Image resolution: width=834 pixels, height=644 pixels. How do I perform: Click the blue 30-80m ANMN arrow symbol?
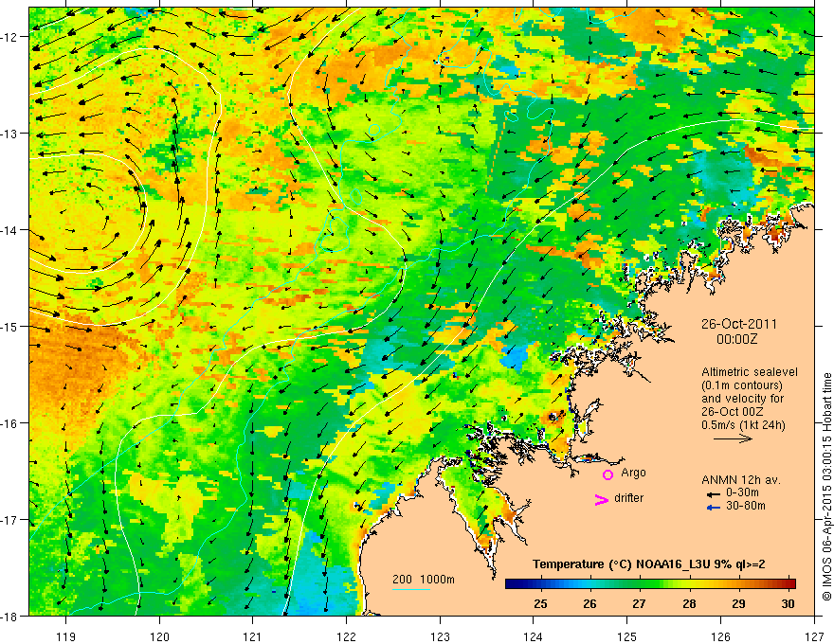[x=714, y=508]
